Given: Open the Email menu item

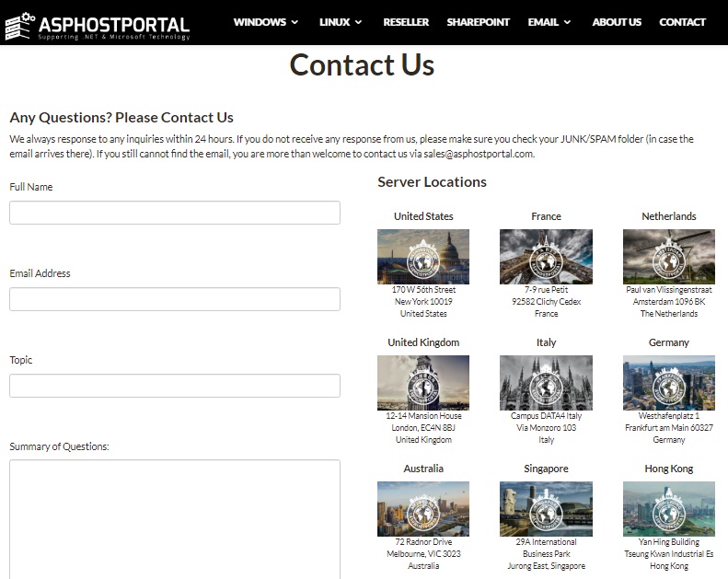Looking at the screenshot, I should (x=543, y=22).
